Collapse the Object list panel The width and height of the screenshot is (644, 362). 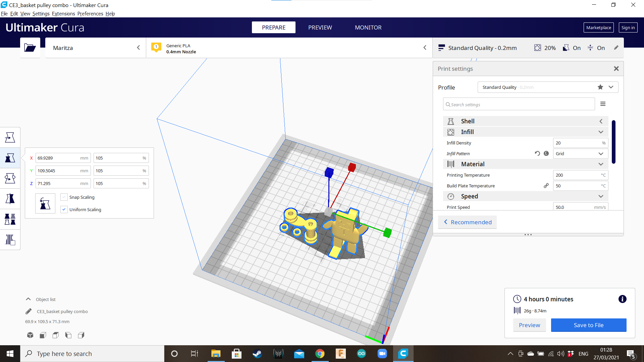pos(29,299)
